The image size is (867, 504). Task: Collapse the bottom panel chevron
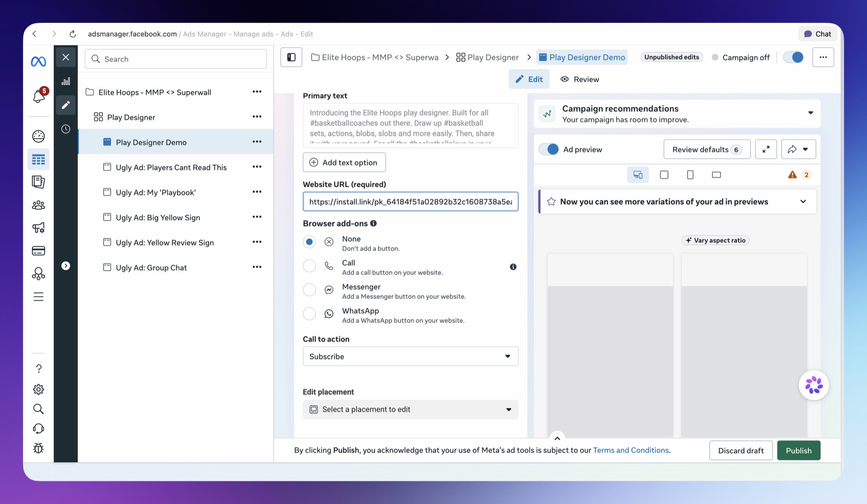[557, 438]
